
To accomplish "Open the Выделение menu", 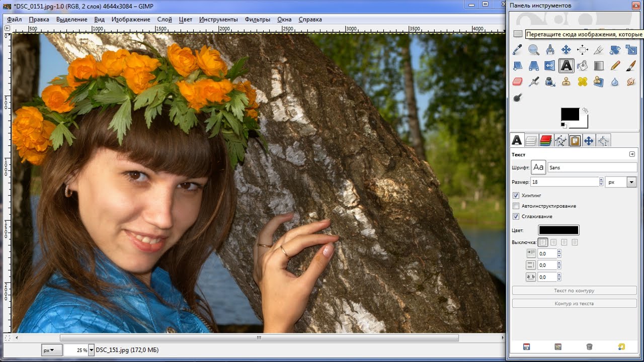I will coord(71,20).
